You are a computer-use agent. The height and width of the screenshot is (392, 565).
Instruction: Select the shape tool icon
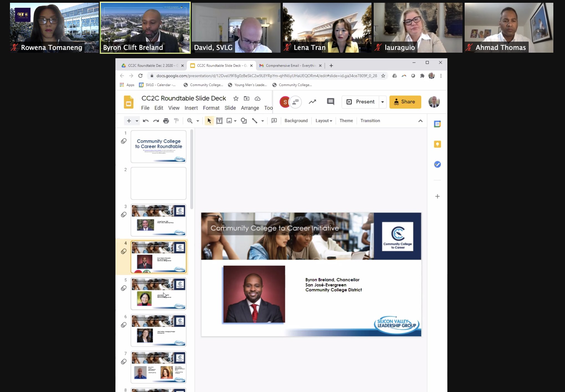244,121
